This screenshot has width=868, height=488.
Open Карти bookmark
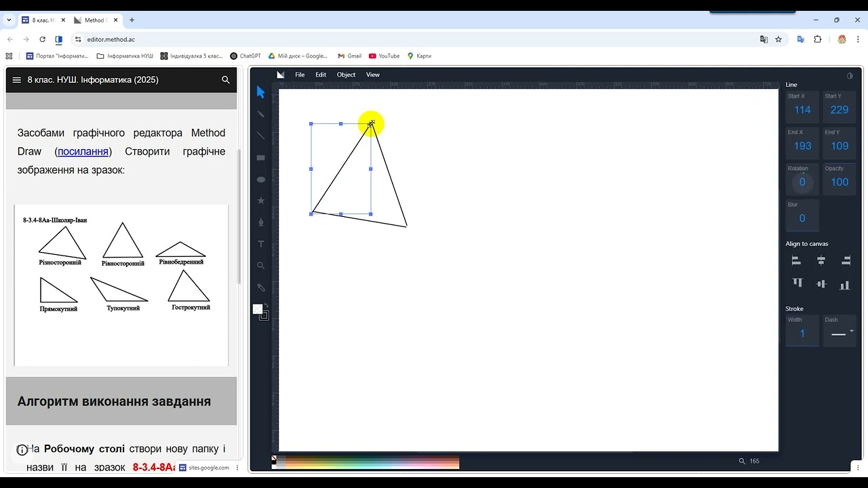[419, 56]
